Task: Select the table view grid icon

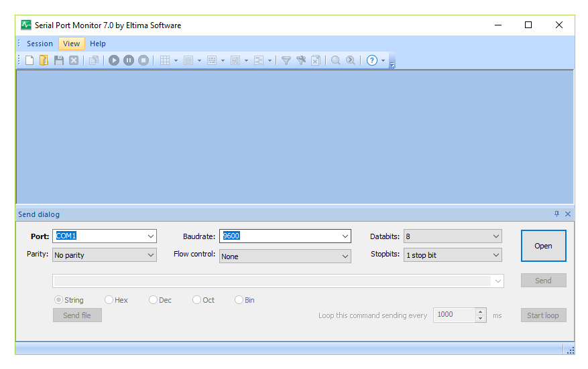Action: pos(165,60)
